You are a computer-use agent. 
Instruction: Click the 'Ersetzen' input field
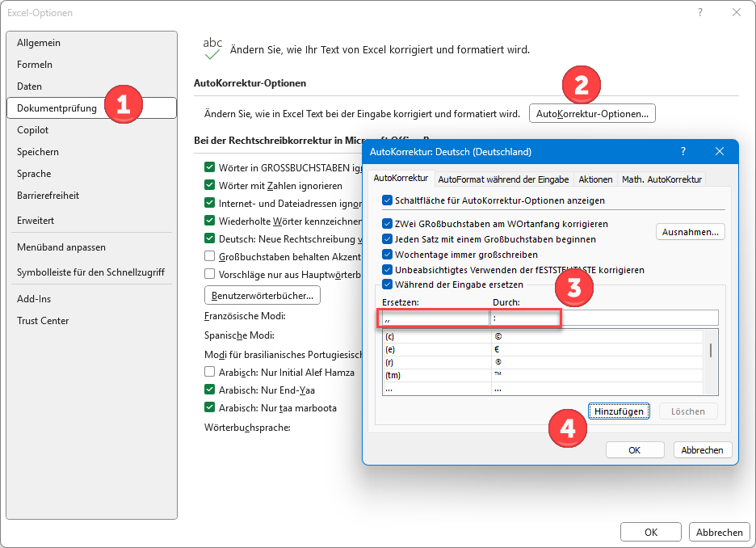(x=435, y=318)
